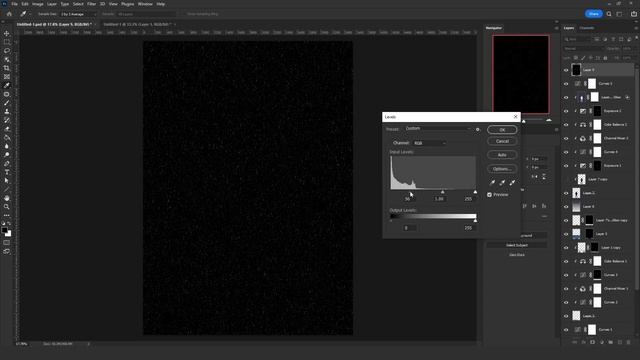
Task: Open the Layers panel menu
Action: pos(636,28)
